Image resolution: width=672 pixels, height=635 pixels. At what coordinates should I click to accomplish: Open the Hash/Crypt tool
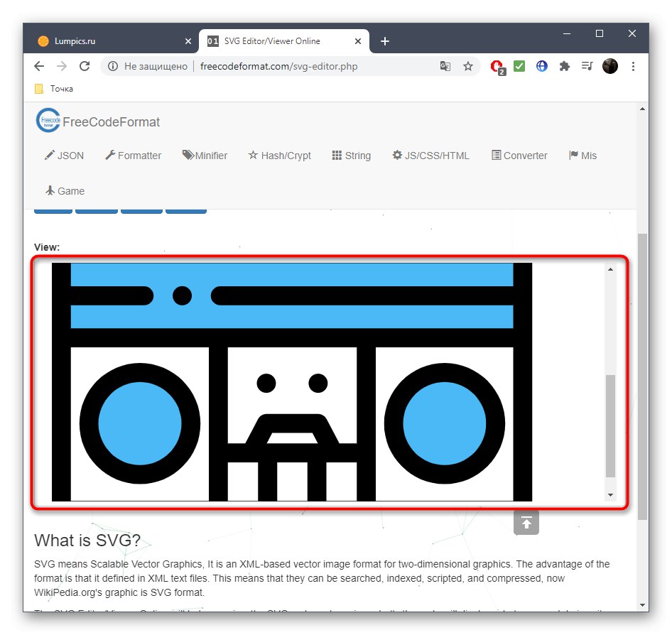pos(279,155)
